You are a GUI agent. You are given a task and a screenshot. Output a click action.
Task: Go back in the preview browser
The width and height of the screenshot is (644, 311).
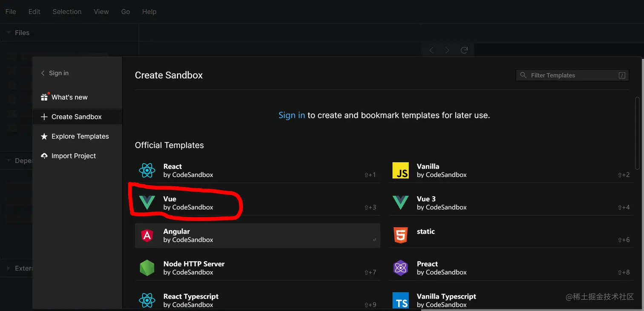pyautogui.click(x=431, y=50)
